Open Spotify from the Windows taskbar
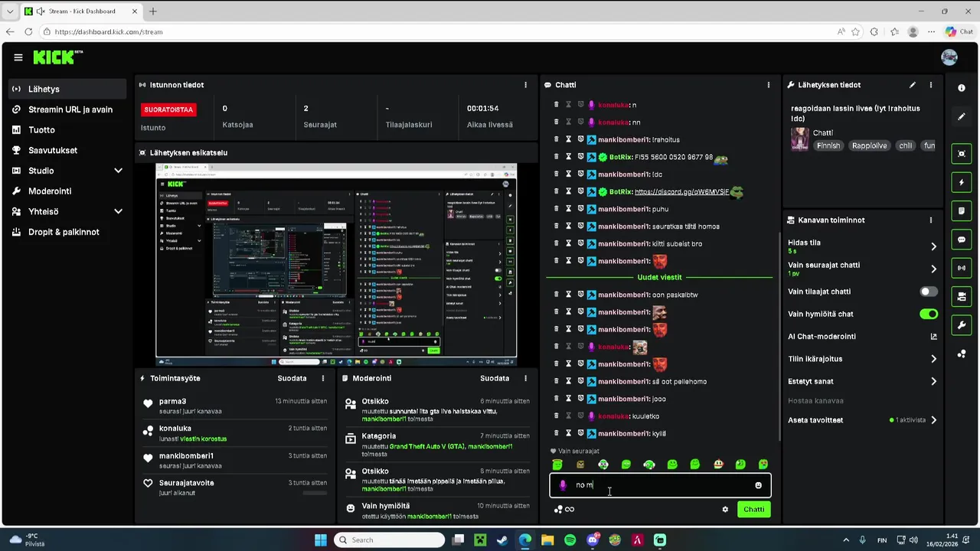The height and width of the screenshot is (551, 980). pyautogui.click(x=570, y=540)
